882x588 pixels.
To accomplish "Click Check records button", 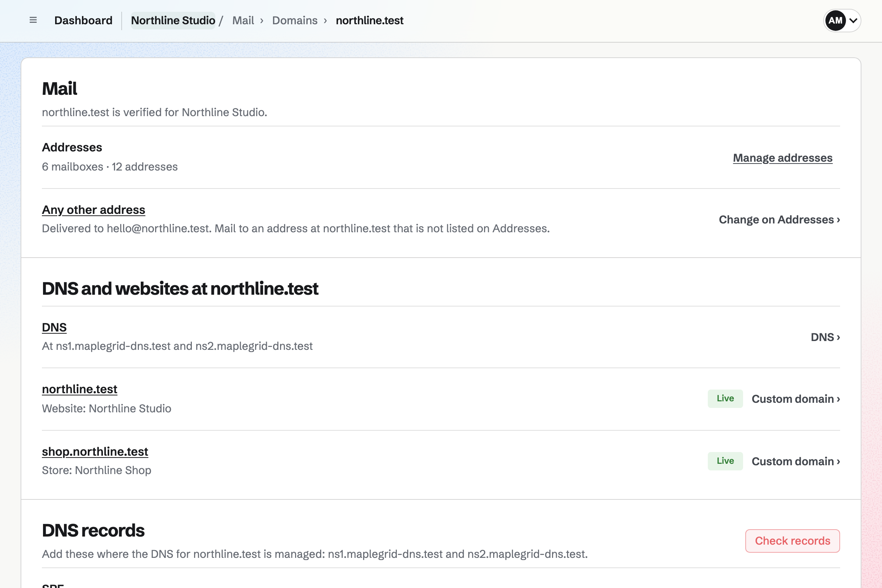I will (792, 541).
